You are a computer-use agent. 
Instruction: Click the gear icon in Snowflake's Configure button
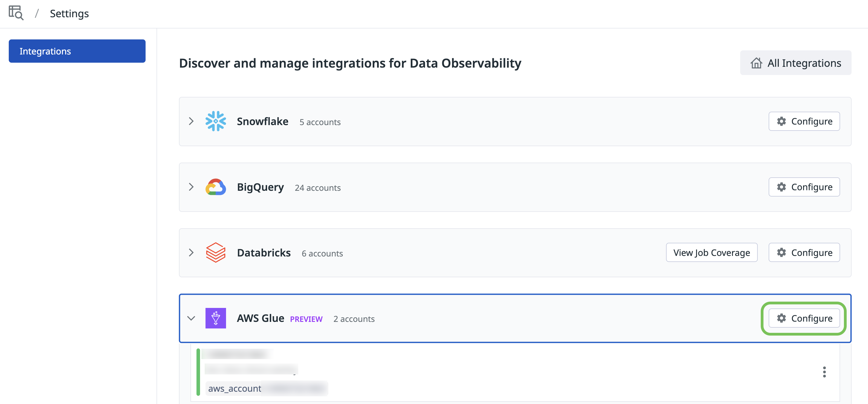pyautogui.click(x=782, y=121)
